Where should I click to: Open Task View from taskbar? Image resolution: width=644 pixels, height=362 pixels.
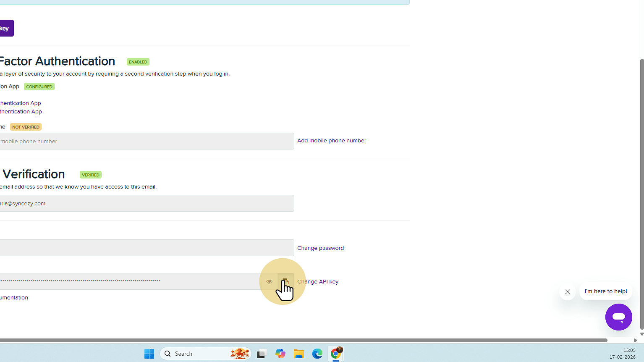[x=262, y=354]
